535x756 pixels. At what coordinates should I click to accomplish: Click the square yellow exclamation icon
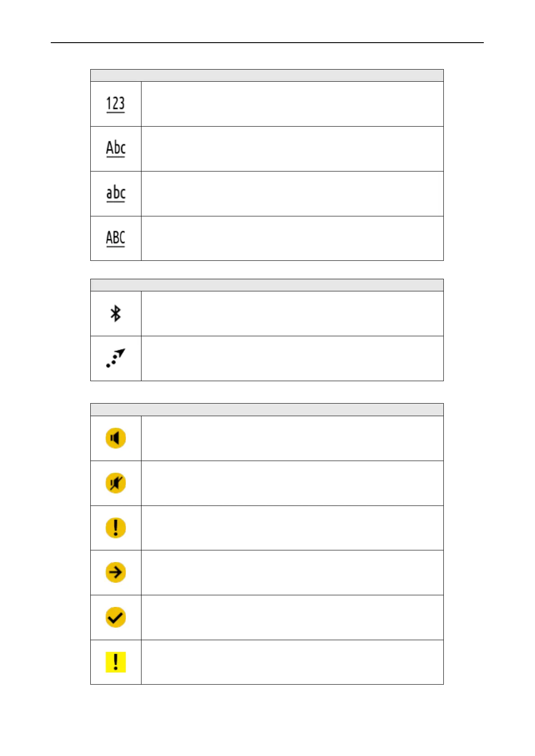pyautogui.click(x=115, y=662)
